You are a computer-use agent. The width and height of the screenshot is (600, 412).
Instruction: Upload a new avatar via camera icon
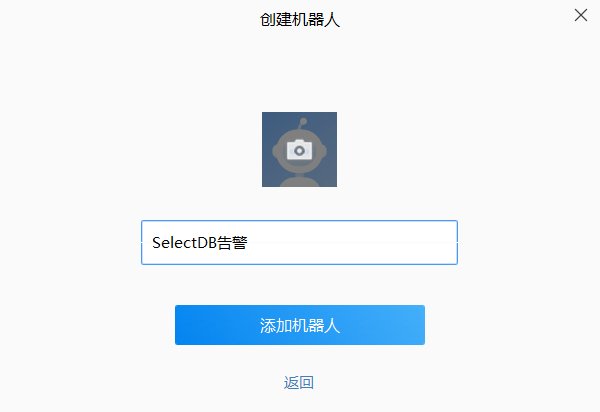(x=299, y=150)
